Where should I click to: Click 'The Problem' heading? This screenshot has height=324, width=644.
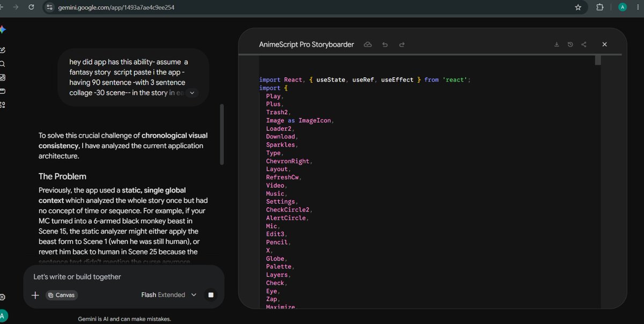coord(62,176)
